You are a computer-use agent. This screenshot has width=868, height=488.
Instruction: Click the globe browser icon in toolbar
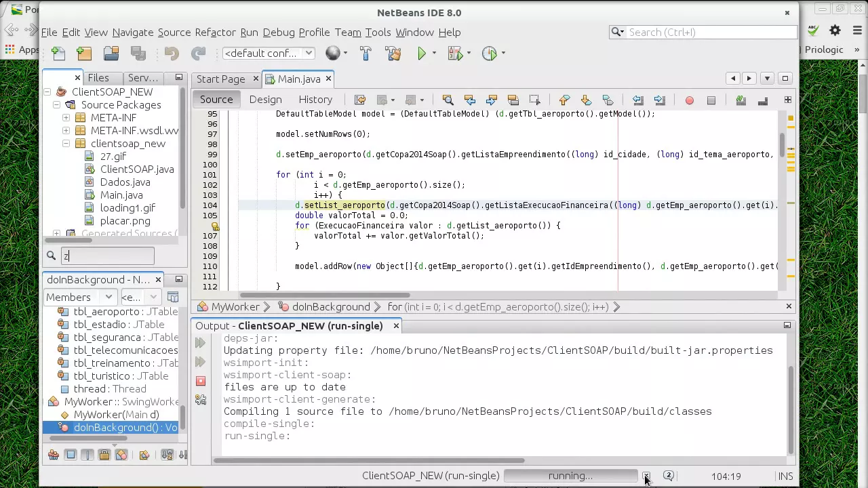click(332, 53)
